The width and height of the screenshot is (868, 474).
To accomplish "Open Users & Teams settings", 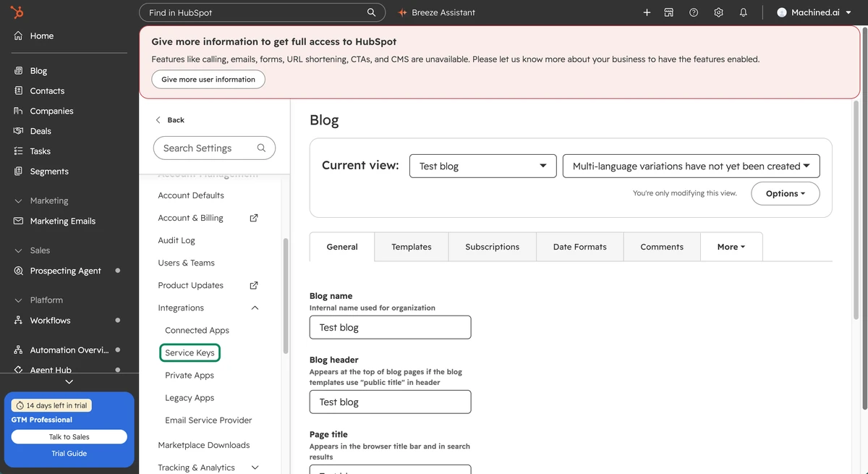I will click(x=187, y=263).
